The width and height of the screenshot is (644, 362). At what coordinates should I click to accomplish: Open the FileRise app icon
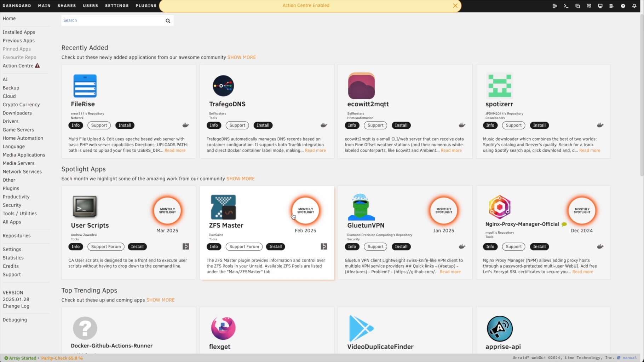pyautogui.click(x=85, y=86)
